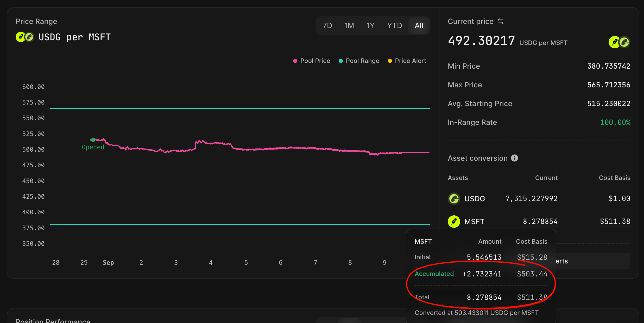Screen dimensions: 644x323
Task: Click the USDG current amount 7,315.227992
Action: (531, 199)
